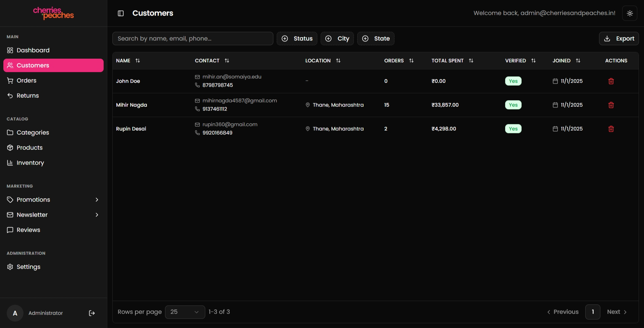The image size is (644, 328).
Task: Open the Status filter
Action: pyautogui.click(x=297, y=39)
